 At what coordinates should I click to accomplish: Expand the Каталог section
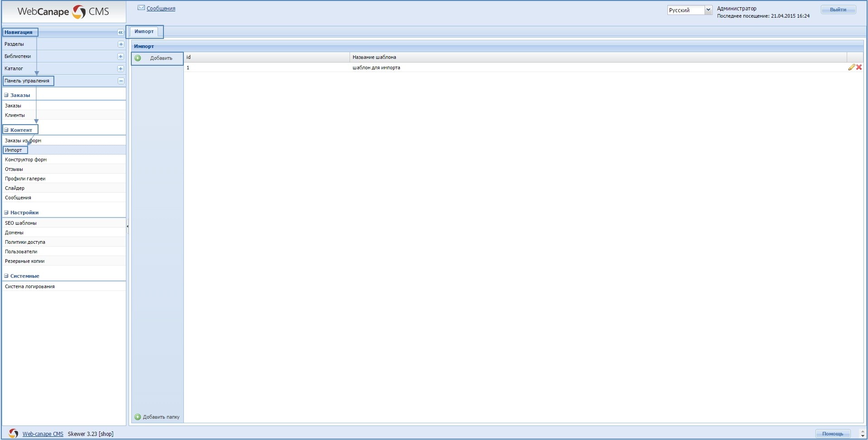coord(120,68)
